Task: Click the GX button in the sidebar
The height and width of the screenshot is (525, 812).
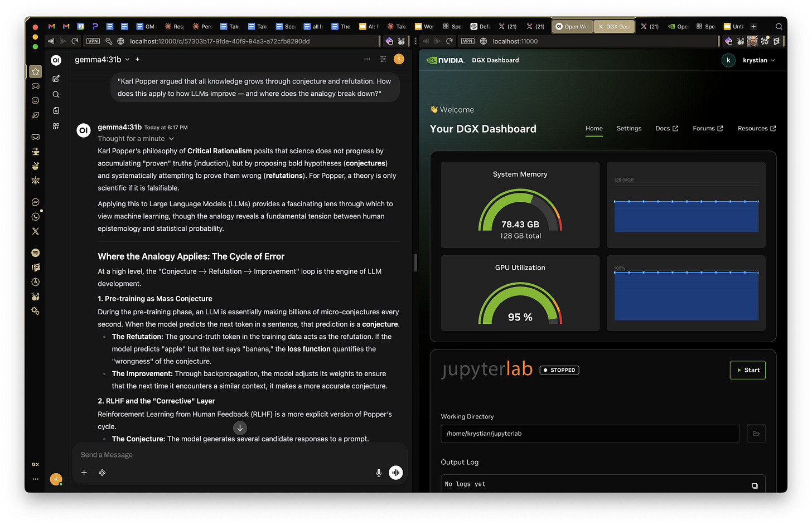Action: 36,464
